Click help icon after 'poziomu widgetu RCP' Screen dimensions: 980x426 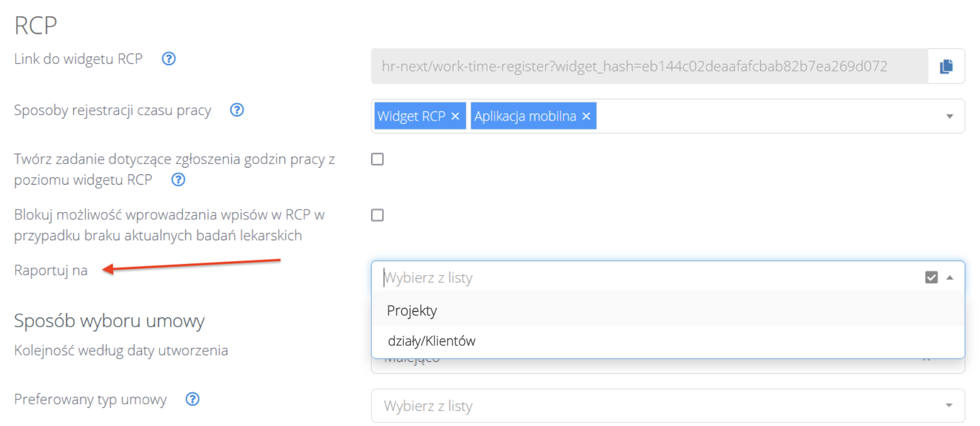coord(178,179)
